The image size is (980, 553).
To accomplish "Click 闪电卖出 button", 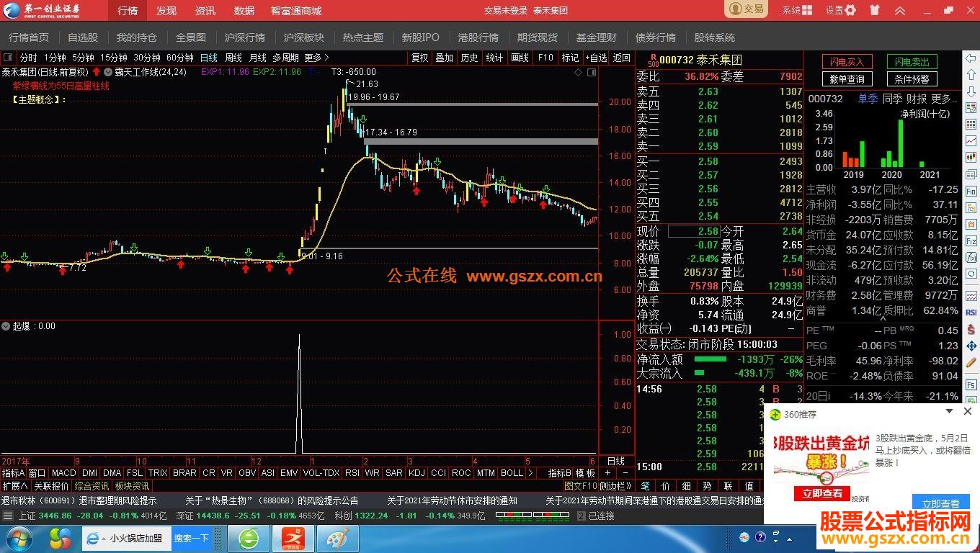I will (x=912, y=62).
